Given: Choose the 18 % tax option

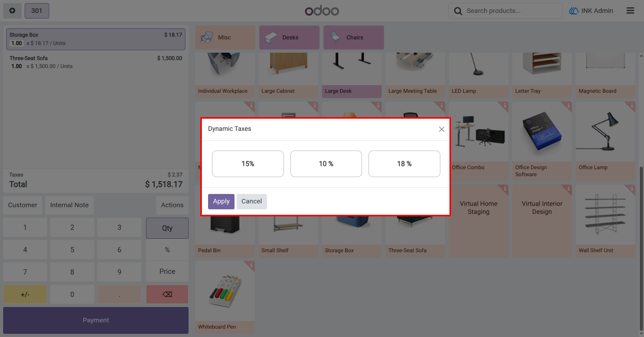Looking at the screenshot, I should [x=404, y=164].
